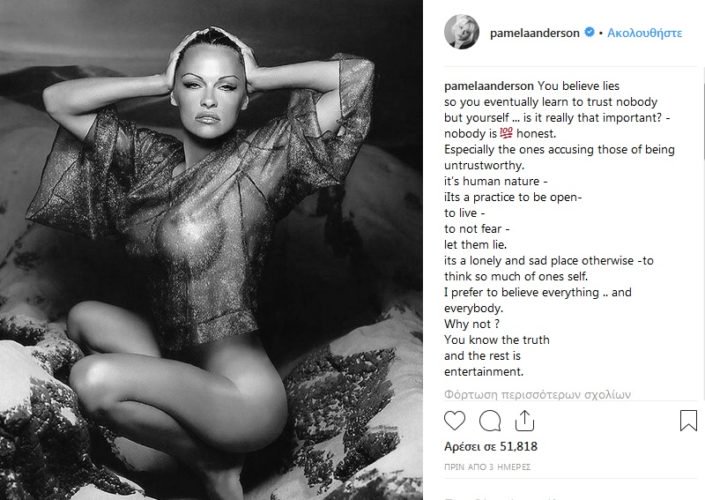Load more comments via Φόρτωση περισσότερων σχολίων
The height and width of the screenshot is (500, 705).
point(537,394)
